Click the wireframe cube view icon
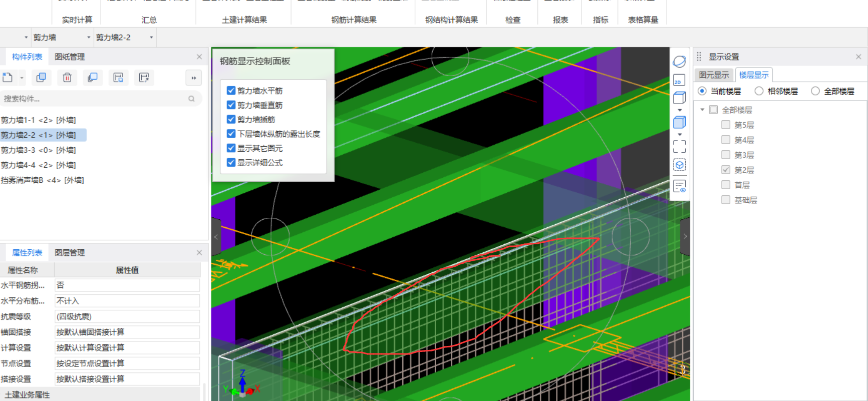Viewport: 868px width, 401px height. [679, 98]
